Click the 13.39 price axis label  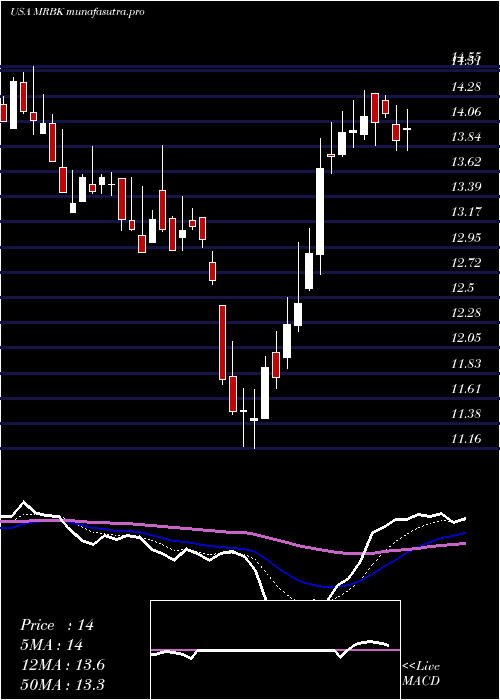pos(467,187)
